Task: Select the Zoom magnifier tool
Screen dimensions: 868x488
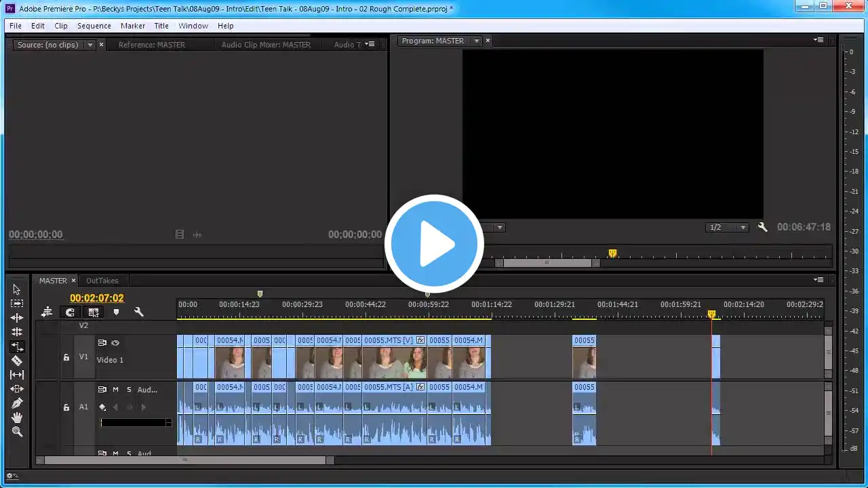Action: tap(17, 432)
